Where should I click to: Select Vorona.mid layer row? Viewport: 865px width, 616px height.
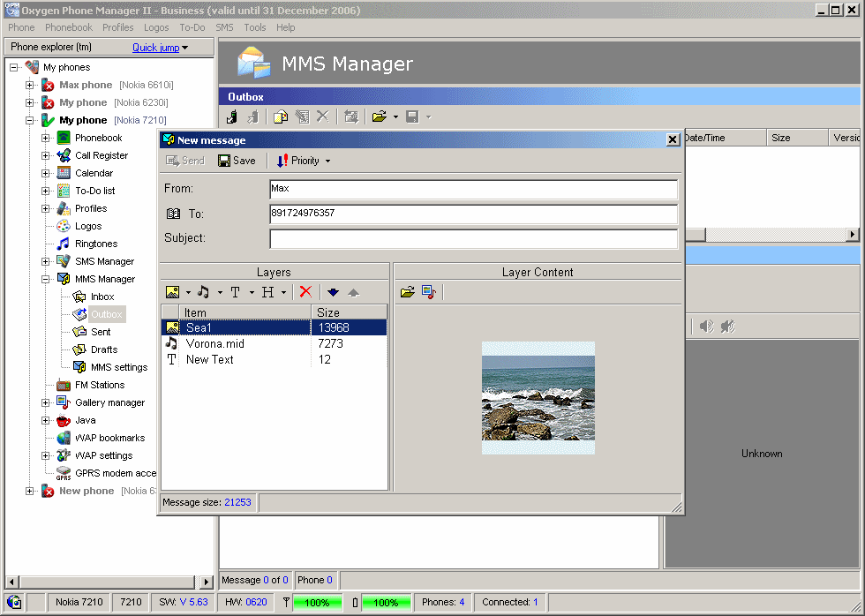(275, 343)
